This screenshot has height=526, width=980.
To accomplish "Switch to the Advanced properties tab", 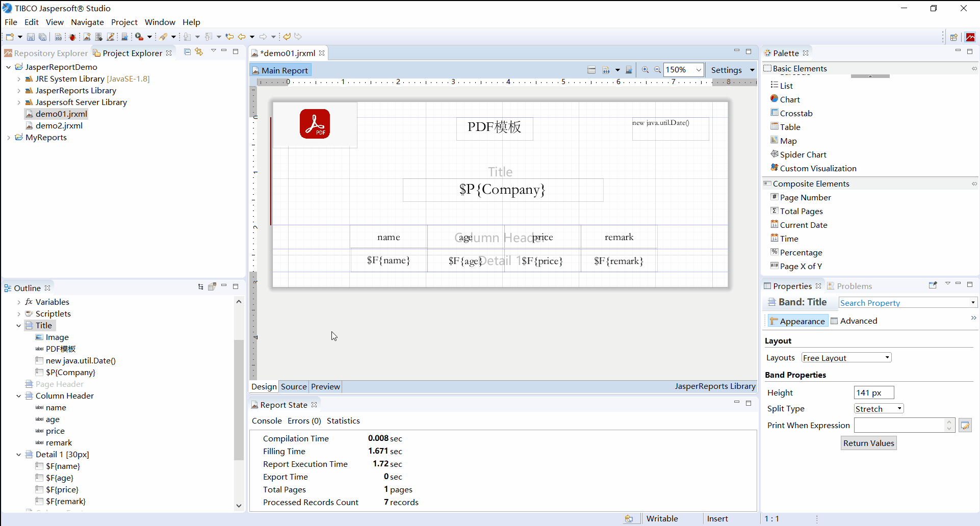I will (859, 321).
